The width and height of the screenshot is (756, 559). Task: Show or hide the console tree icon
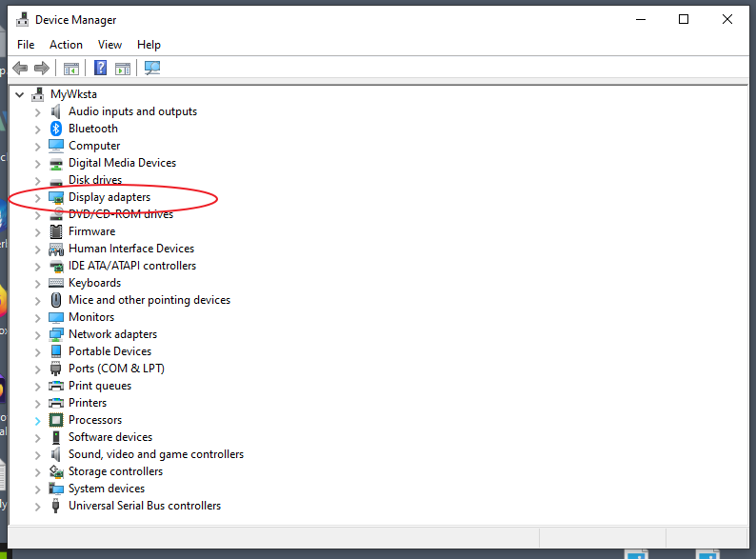click(x=71, y=69)
